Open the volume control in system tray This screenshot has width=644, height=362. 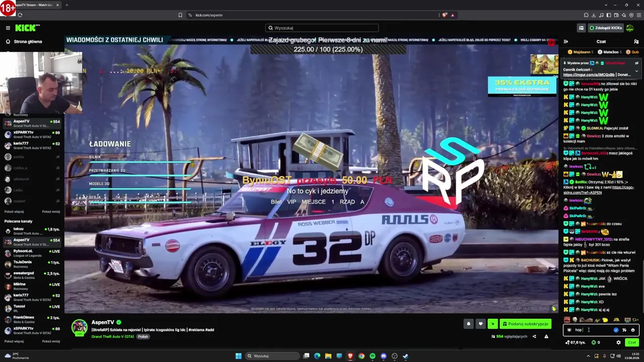click(618, 356)
